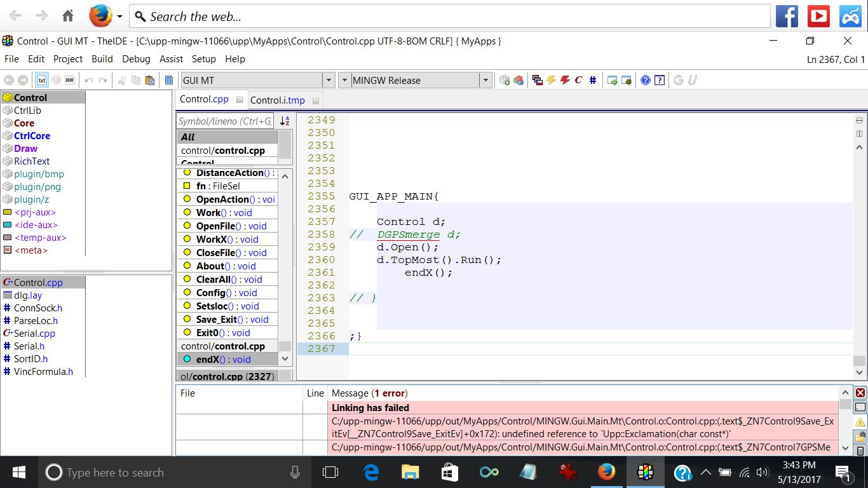Select Serial.cpp in the file list
Viewport: 868px width, 488px height.
click(x=34, y=333)
